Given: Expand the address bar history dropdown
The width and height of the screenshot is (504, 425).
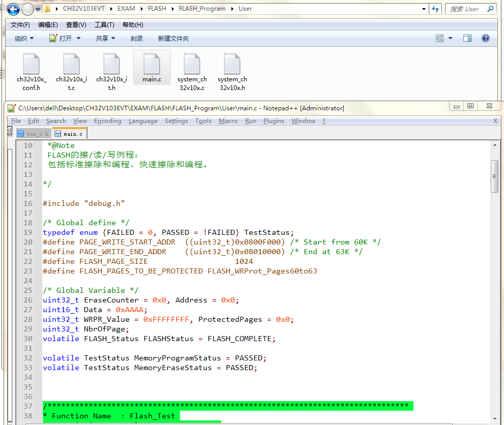Looking at the screenshot, I should click(424, 9).
